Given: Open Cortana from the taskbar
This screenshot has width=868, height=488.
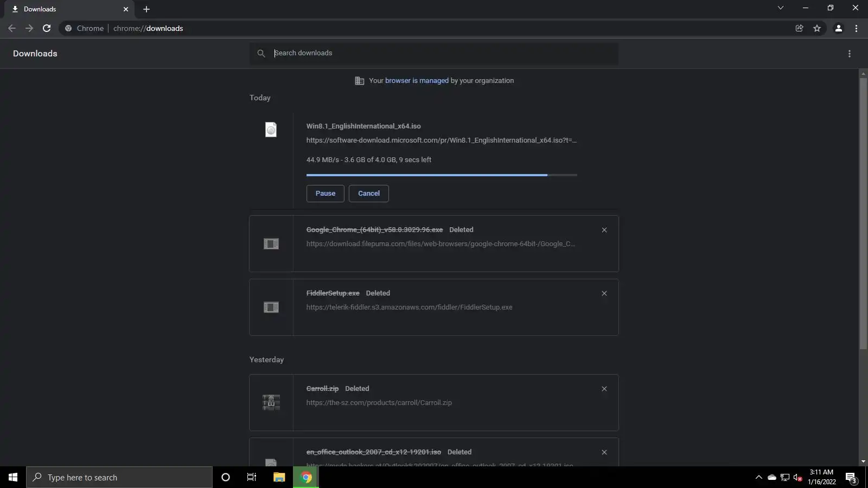Looking at the screenshot, I should pyautogui.click(x=226, y=477).
